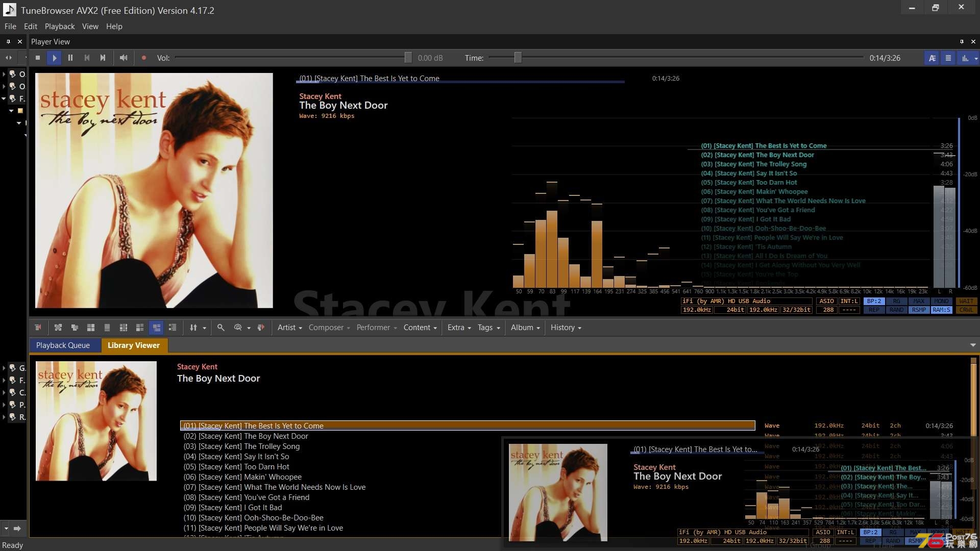Viewport: 980px width, 551px height.
Task: Toggle the MAX status button
Action: [x=919, y=302]
